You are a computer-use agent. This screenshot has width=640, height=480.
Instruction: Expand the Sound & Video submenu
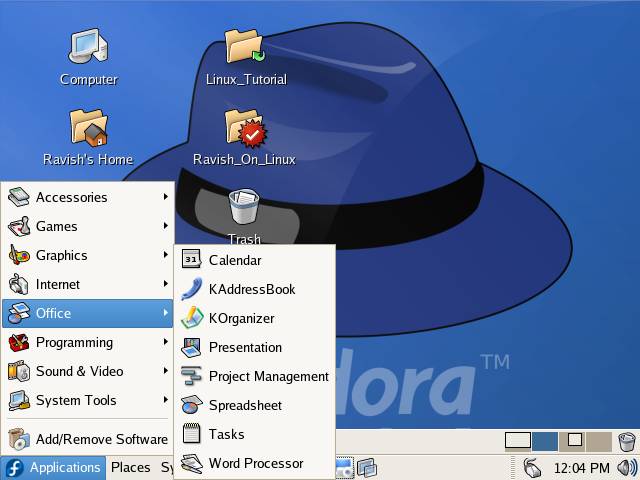88,371
